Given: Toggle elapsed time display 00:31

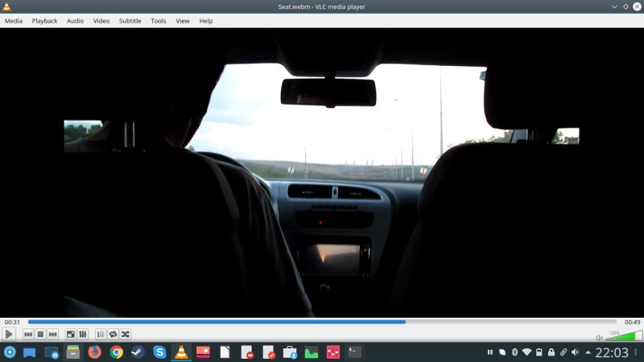Looking at the screenshot, I should pos(12,323).
